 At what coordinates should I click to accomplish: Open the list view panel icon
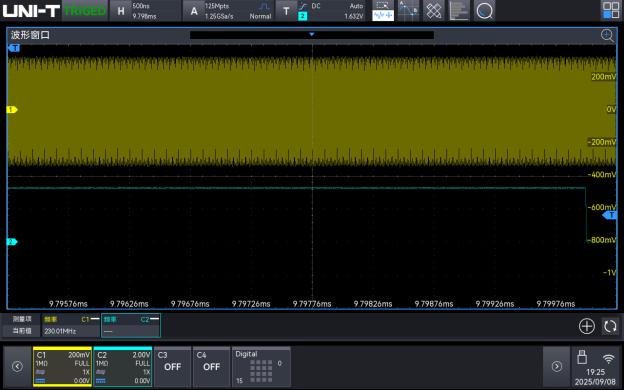459,11
